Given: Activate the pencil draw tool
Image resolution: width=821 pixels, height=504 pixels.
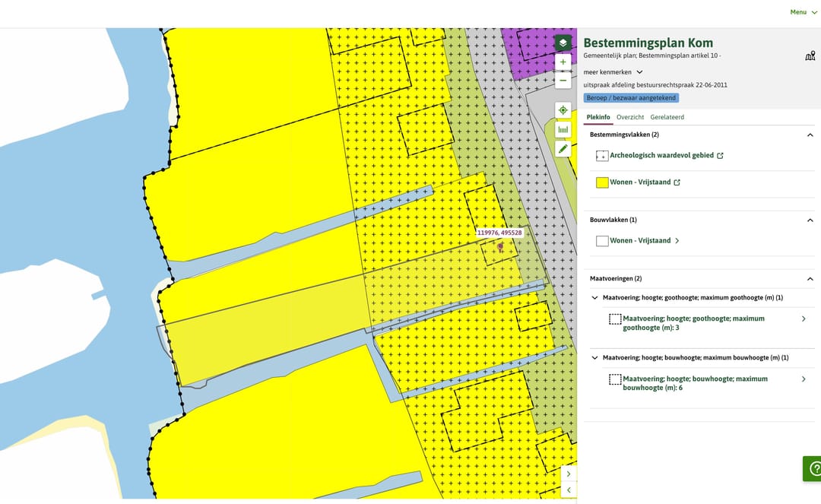Looking at the screenshot, I should (x=563, y=149).
